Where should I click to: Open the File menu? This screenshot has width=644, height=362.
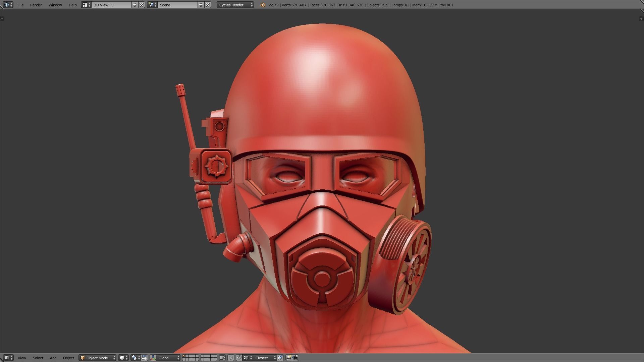[x=20, y=5]
